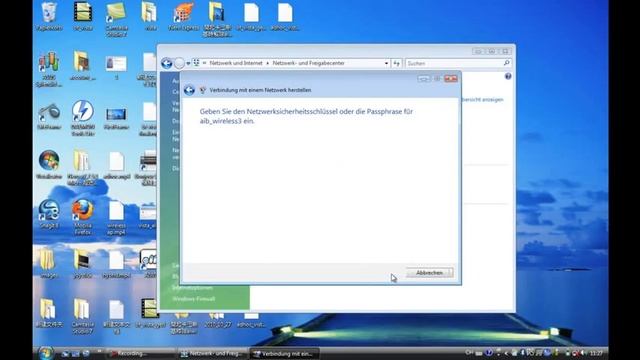Click back arrow in Netzwerk- und Freigabecenter window
The image size is (640, 360).
click(x=167, y=63)
